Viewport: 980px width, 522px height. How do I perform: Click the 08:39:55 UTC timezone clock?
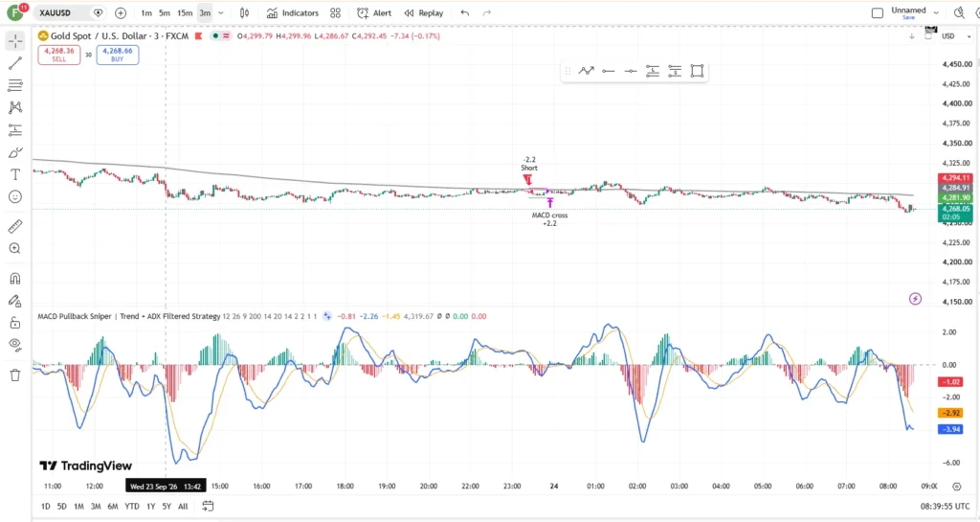(945, 507)
